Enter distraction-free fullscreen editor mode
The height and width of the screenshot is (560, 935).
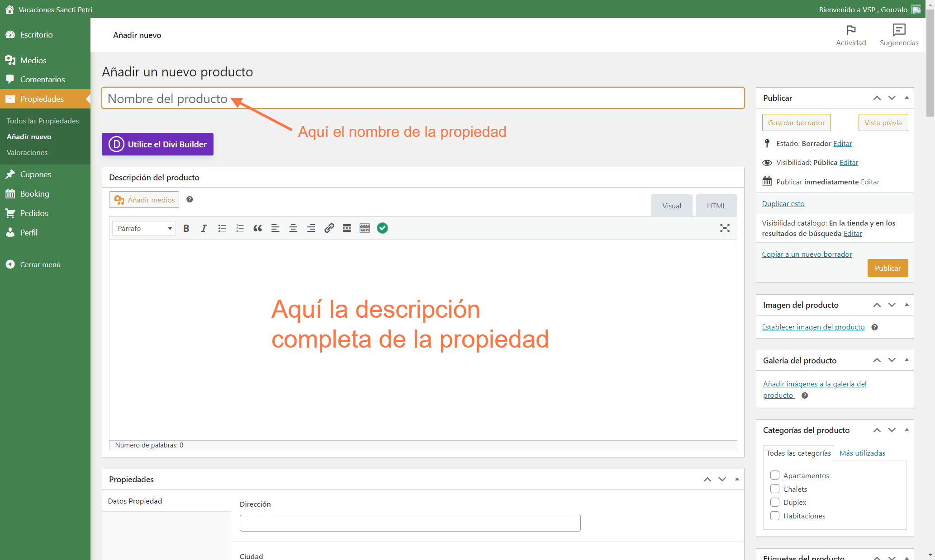(x=725, y=228)
